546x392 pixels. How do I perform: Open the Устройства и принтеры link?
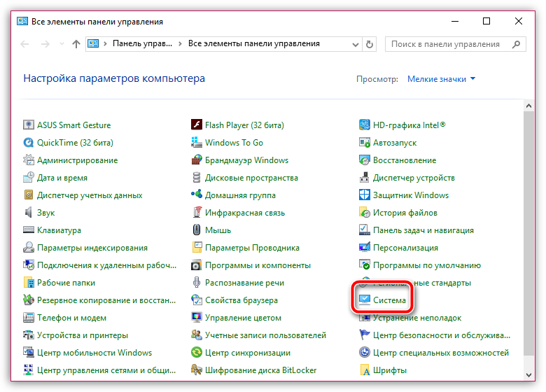coord(82,335)
